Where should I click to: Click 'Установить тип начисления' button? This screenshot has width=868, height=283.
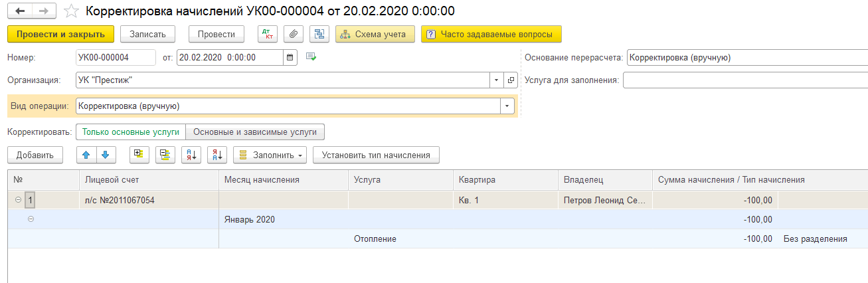[x=376, y=155]
